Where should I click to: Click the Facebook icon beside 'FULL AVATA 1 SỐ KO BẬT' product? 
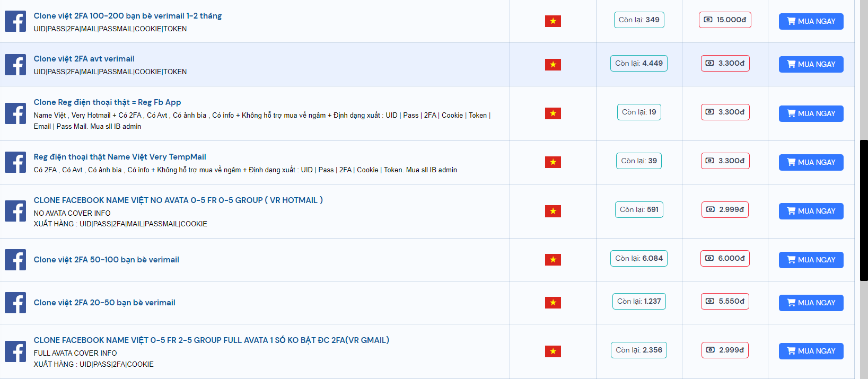[x=15, y=351]
